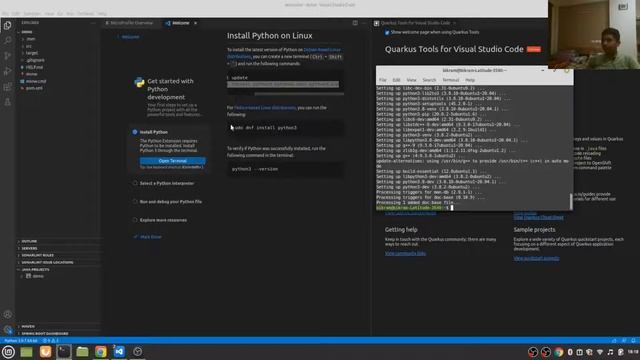Open the Files manager from the taskbar
Viewport: 640px width, 360px height.
82,352
